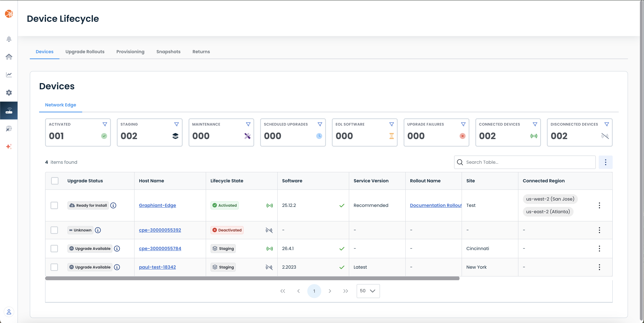644x323 pixels.
Task: Select device lifecycle router icon in sidebar
Action: (x=9, y=111)
